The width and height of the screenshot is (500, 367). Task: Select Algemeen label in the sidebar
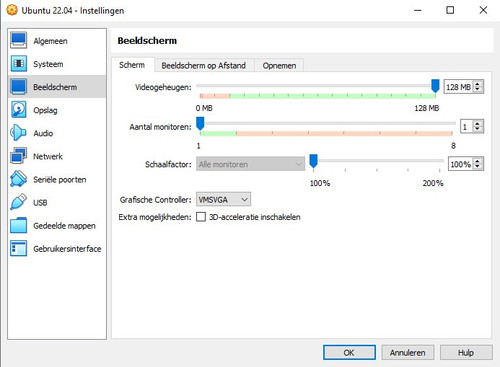[x=50, y=41]
